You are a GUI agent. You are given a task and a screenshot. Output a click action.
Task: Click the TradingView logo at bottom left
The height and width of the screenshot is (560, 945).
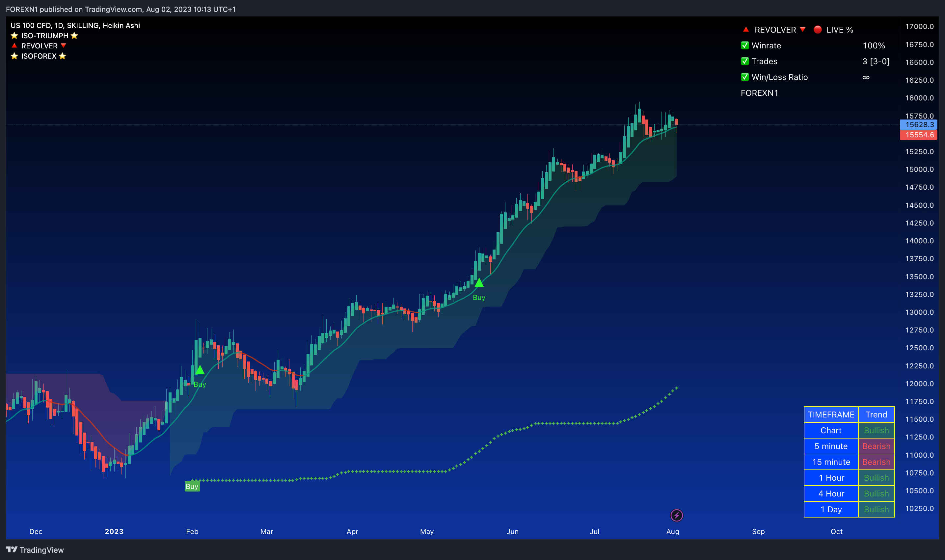[x=35, y=550]
